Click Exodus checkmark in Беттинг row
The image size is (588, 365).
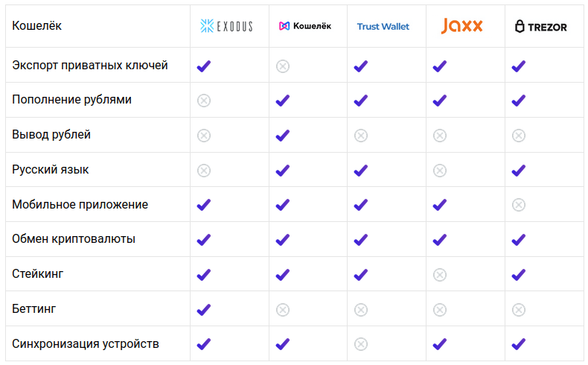204,309
